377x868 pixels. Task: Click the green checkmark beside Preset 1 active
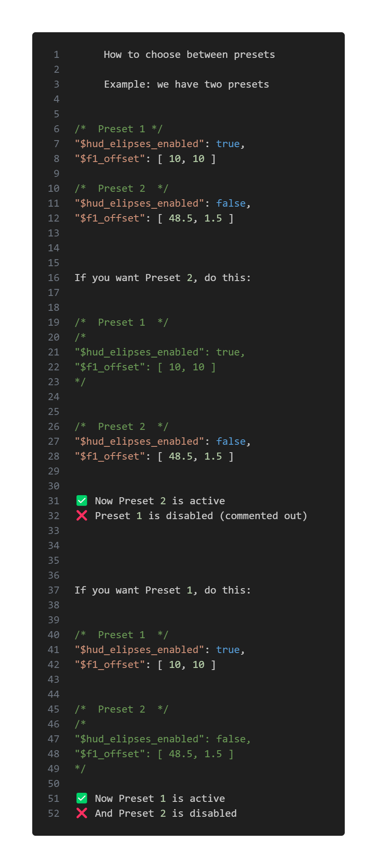pos(82,798)
